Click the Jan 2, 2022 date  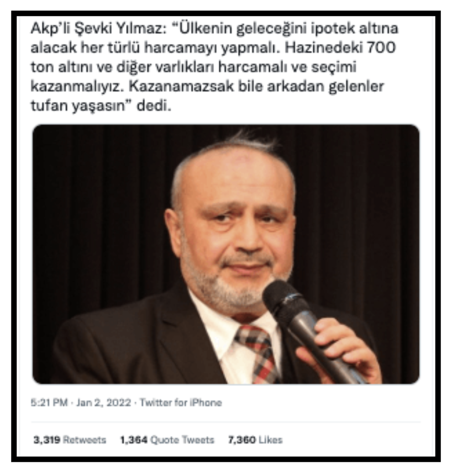coord(103,403)
